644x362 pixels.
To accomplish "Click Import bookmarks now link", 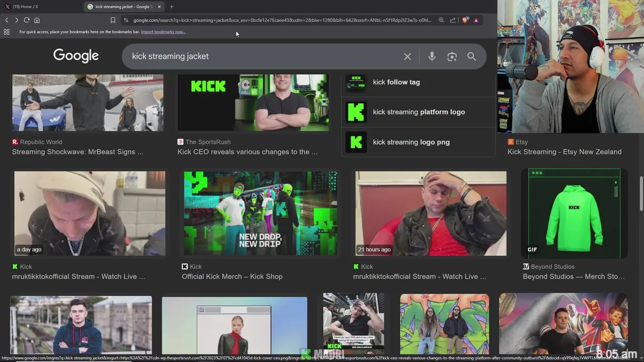I will coord(163,32).
